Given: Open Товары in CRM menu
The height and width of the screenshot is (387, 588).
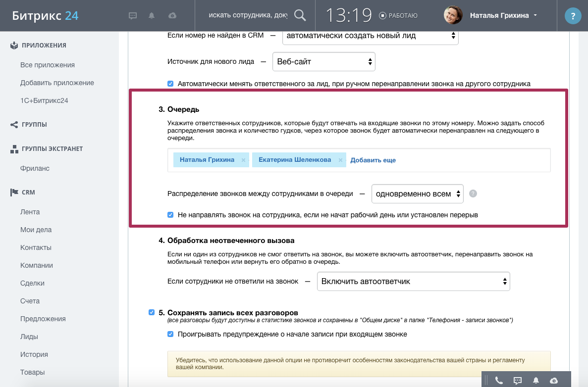Looking at the screenshot, I should coord(32,372).
